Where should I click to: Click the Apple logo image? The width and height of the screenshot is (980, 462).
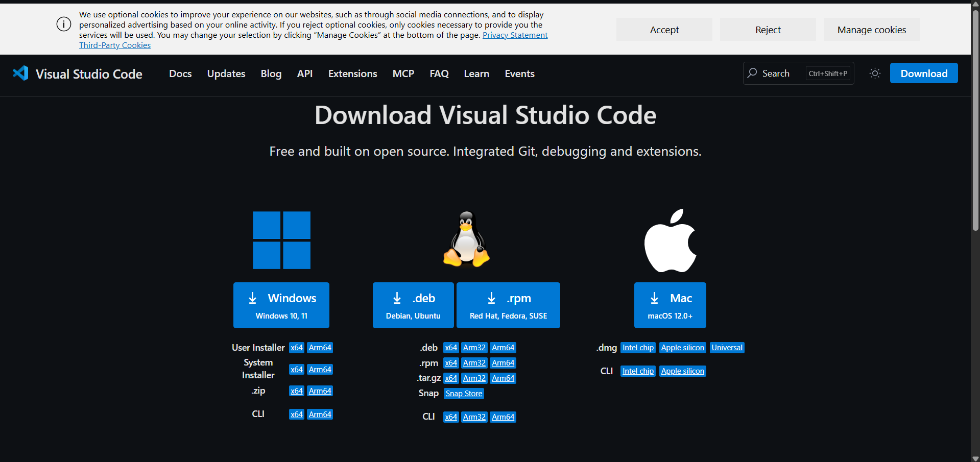click(670, 240)
